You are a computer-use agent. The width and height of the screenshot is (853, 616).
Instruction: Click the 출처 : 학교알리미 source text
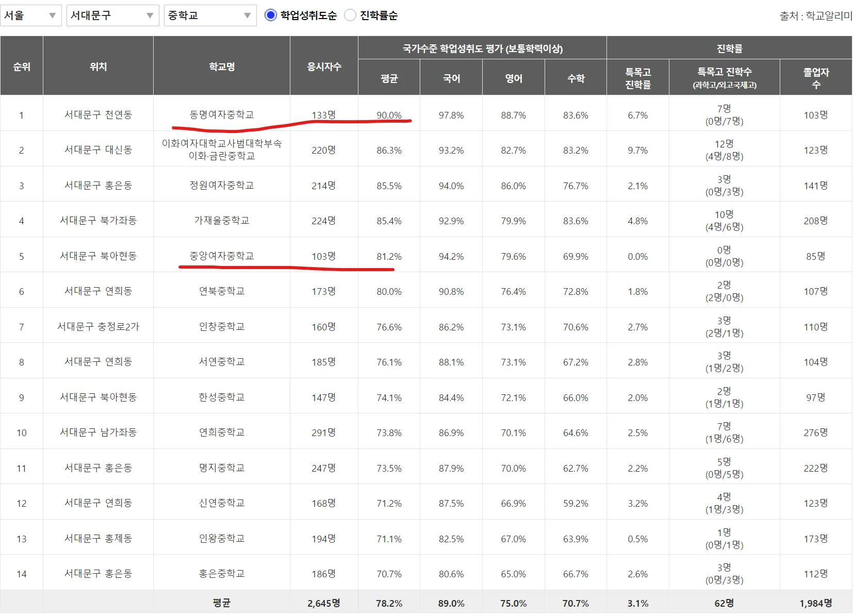[816, 16]
